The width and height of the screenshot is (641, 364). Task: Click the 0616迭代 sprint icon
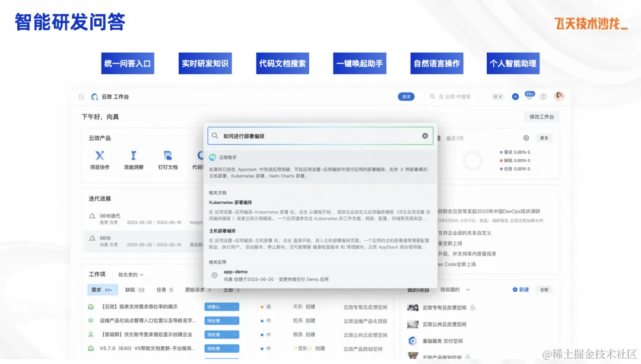[x=93, y=216]
